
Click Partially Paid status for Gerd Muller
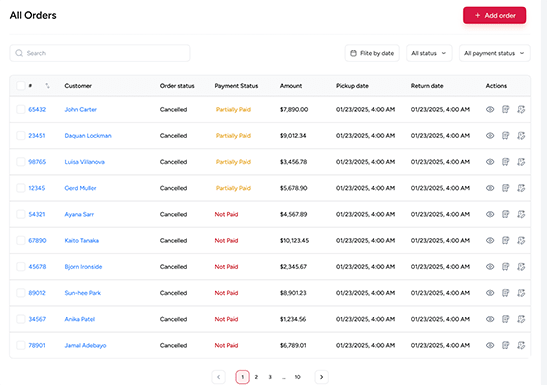pos(233,188)
